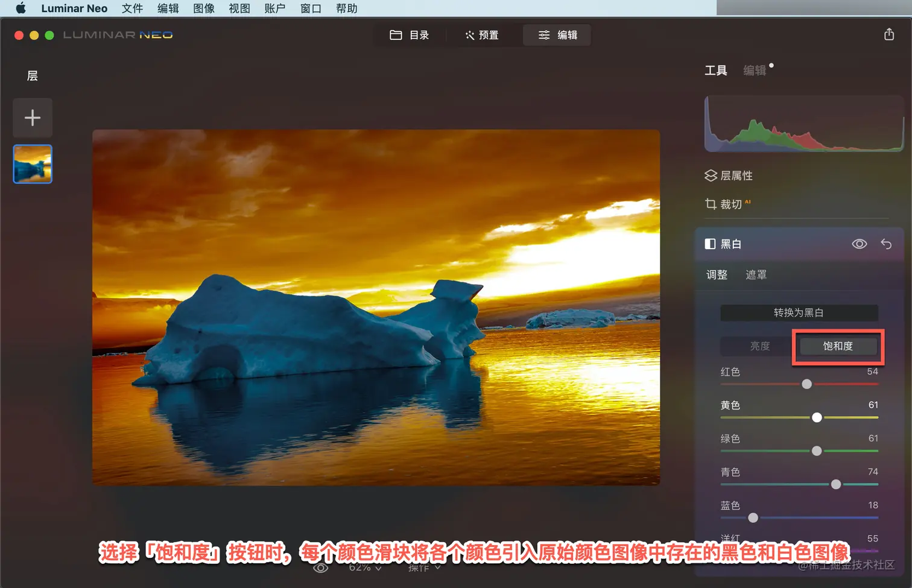912x588 pixels.
Task: Open the 图像 menu
Action: (x=204, y=8)
